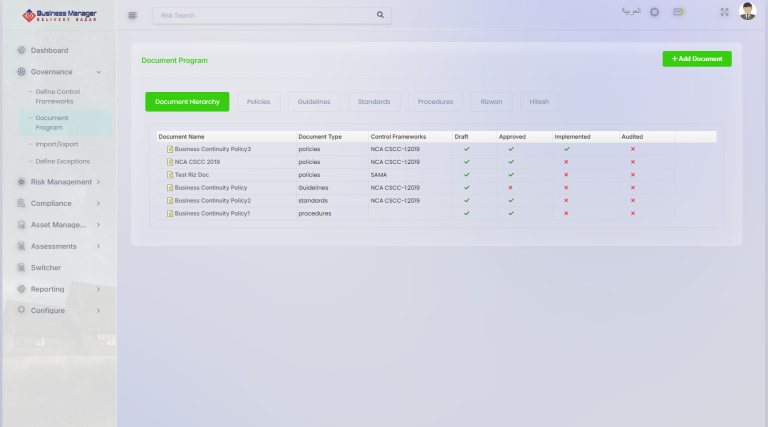Viewport: 768px width, 427px height.
Task: Switch to the Policies tab
Action: (258, 102)
